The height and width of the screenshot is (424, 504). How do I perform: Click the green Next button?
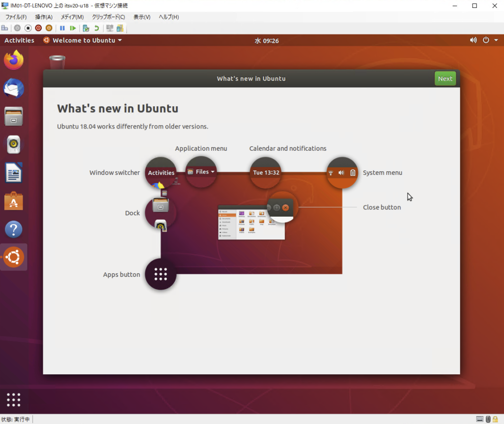[x=445, y=79]
